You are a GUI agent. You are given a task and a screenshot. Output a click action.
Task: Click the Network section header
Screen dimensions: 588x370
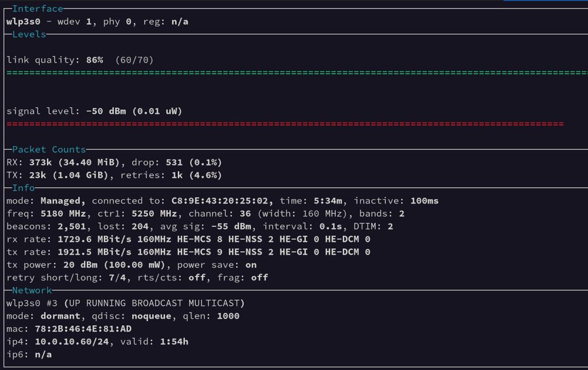(x=31, y=290)
